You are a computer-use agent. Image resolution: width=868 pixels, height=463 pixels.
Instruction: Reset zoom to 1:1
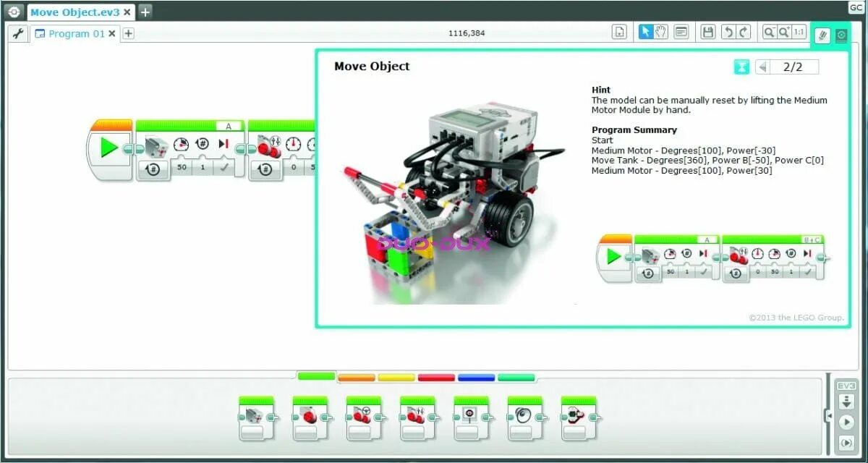tap(799, 32)
